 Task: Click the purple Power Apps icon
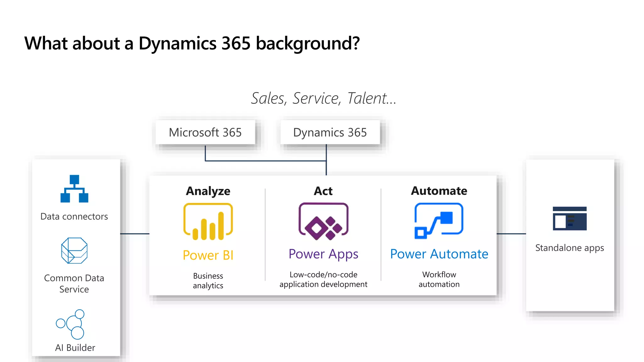pyautogui.click(x=323, y=221)
